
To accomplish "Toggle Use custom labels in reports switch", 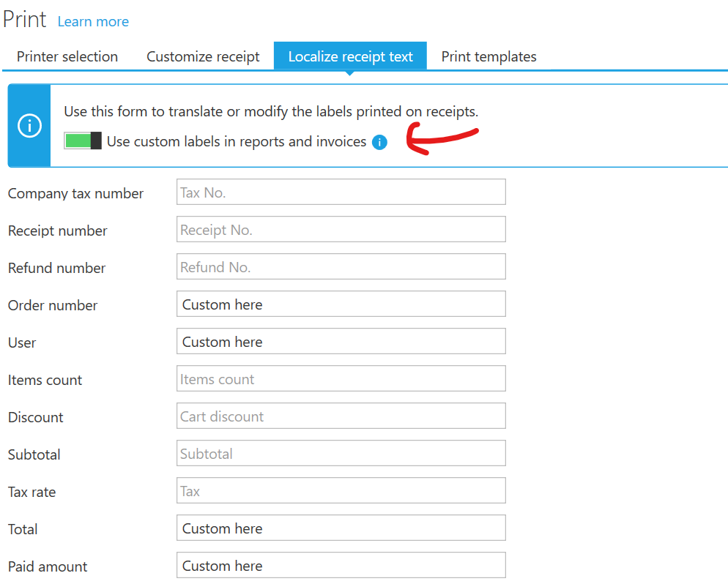I will [83, 141].
